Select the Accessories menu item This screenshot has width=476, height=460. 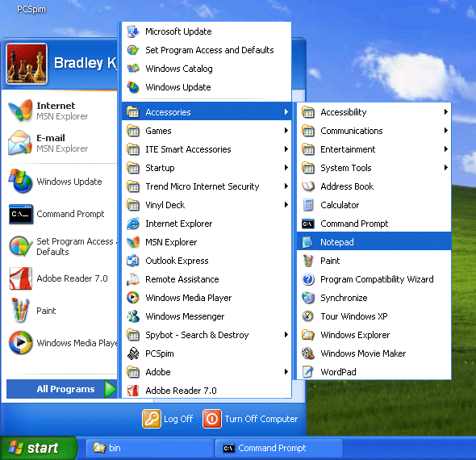click(207, 112)
